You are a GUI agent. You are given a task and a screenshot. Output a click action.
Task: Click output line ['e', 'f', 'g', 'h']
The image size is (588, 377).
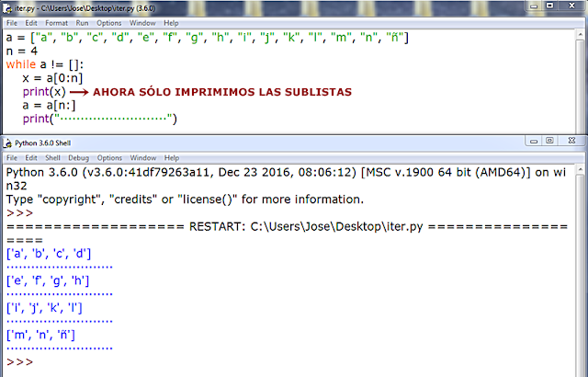[48, 281]
